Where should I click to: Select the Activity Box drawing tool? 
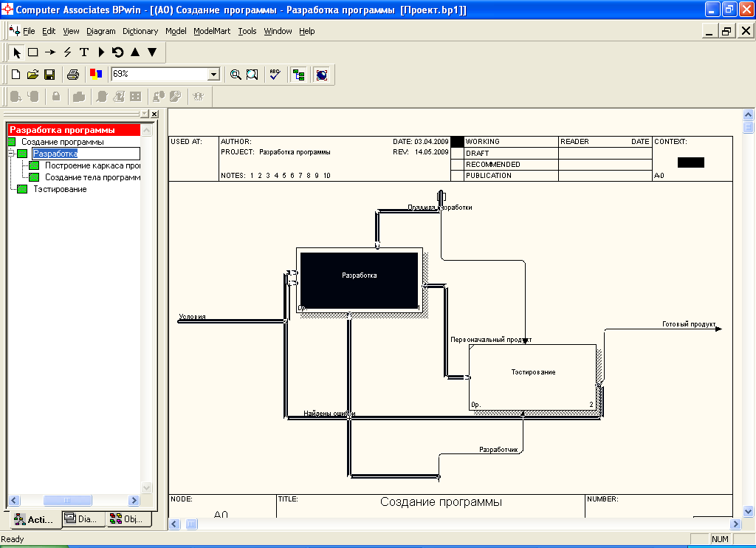(x=33, y=52)
